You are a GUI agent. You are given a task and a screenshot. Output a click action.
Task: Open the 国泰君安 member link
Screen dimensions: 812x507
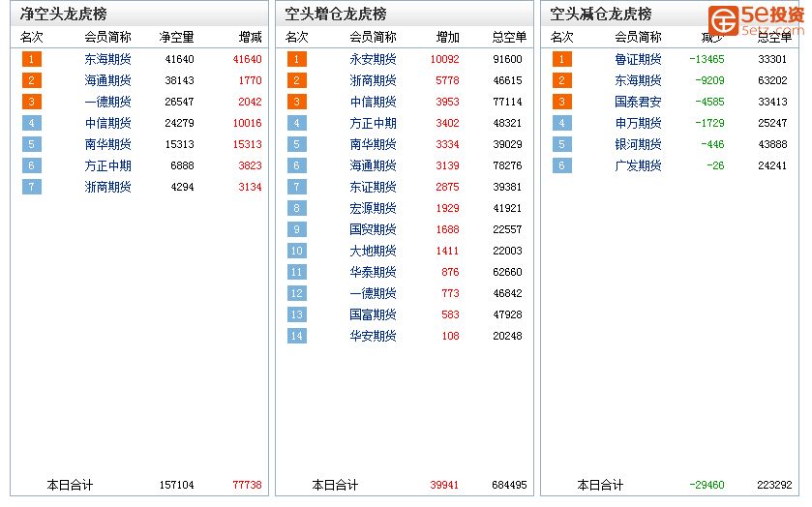point(638,102)
